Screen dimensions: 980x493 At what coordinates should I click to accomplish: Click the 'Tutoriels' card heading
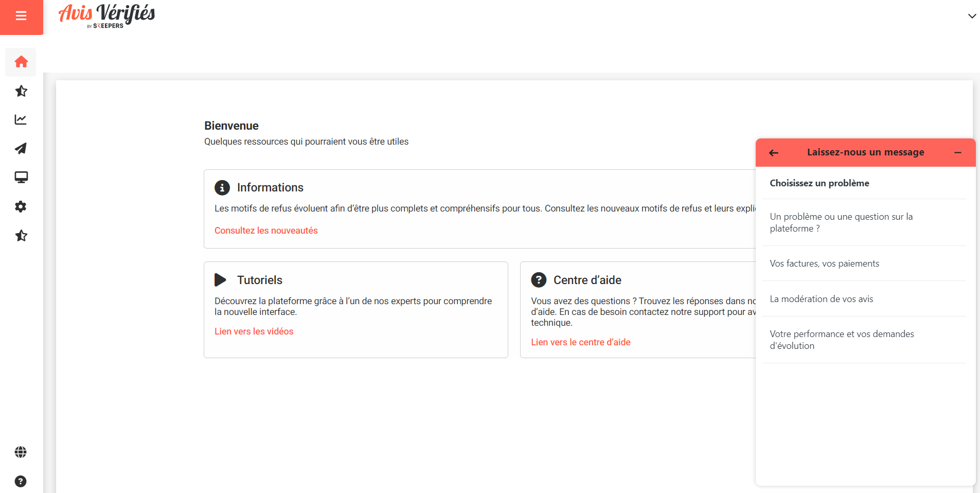(260, 280)
